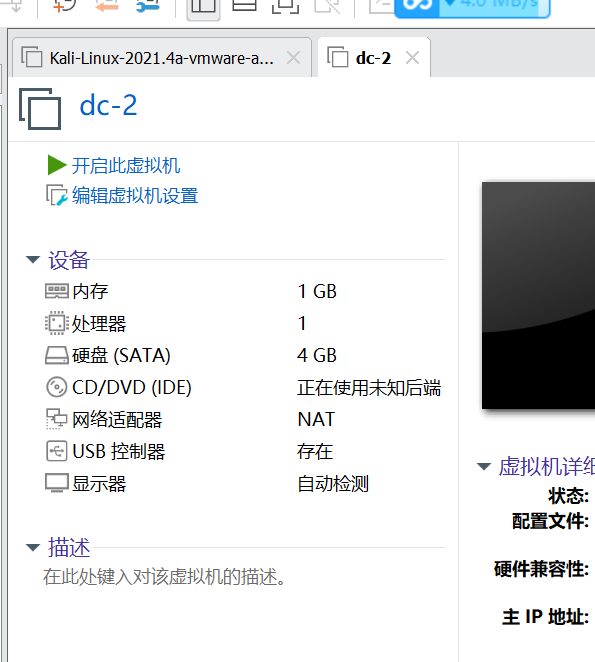This screenshot has height=662, width=595.
Task: Click the 4 GB hard disk value
Action: 317,355
